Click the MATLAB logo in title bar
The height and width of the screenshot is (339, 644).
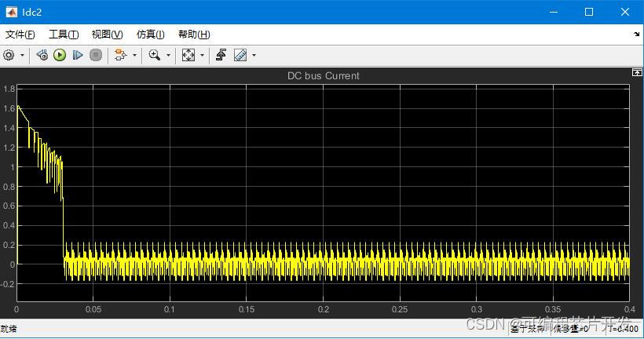coord(12,12)
